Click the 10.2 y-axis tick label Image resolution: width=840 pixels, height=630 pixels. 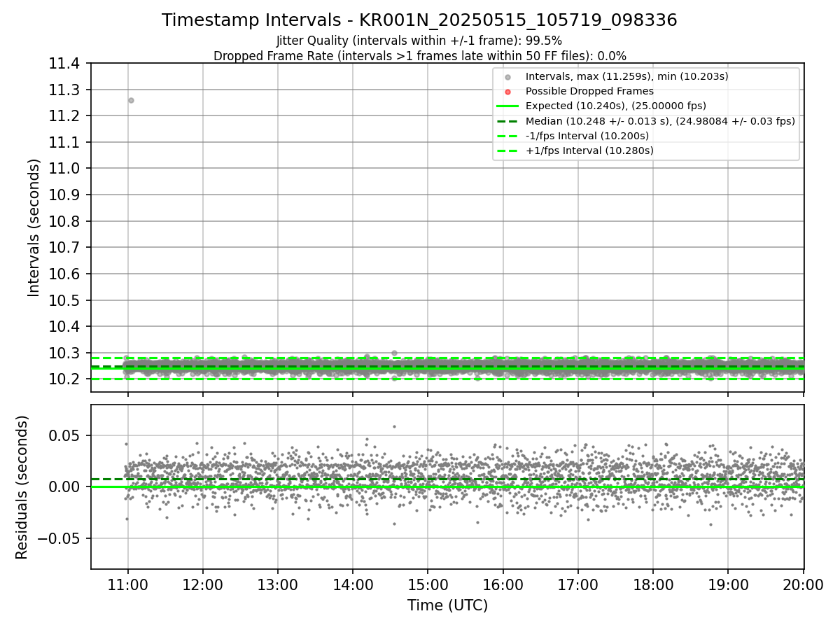[66, 379]
